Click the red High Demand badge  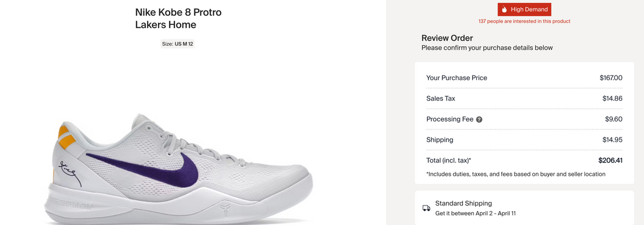[x=524, y=10]
